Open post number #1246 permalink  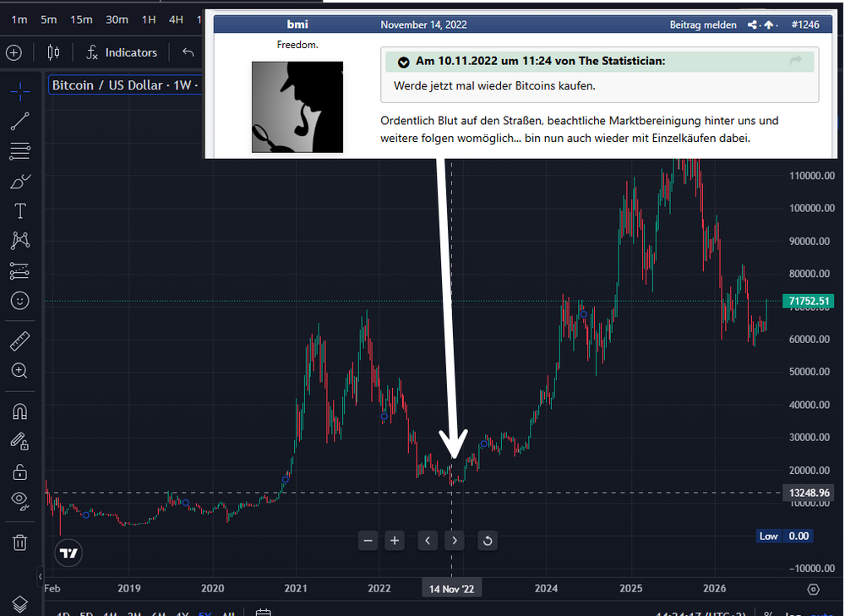point(805,25)
